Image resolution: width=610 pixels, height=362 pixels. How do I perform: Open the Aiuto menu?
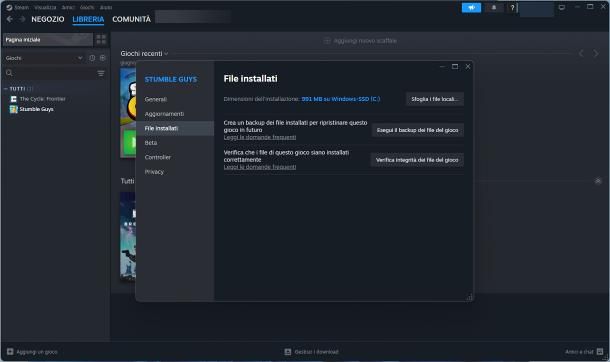click(106, 7)
